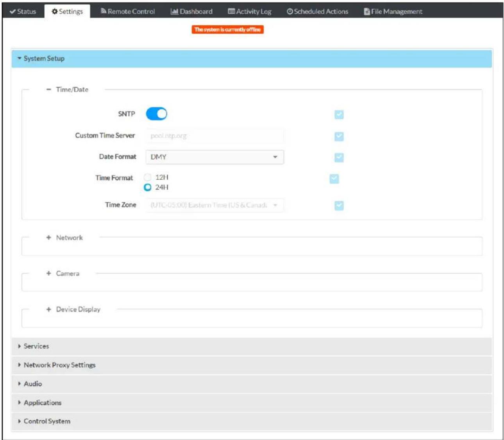Expand the Services section

coord(252,346)
